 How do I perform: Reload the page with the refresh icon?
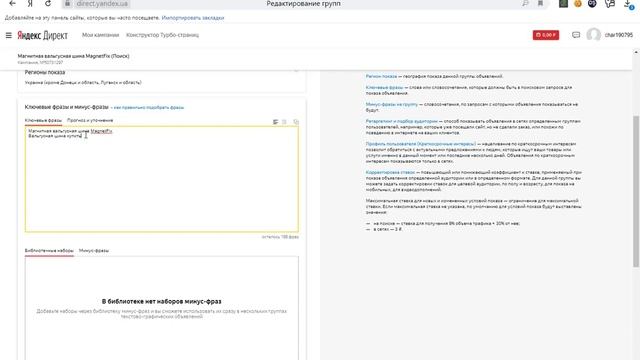pyautogui.click(x=48, y=3)
